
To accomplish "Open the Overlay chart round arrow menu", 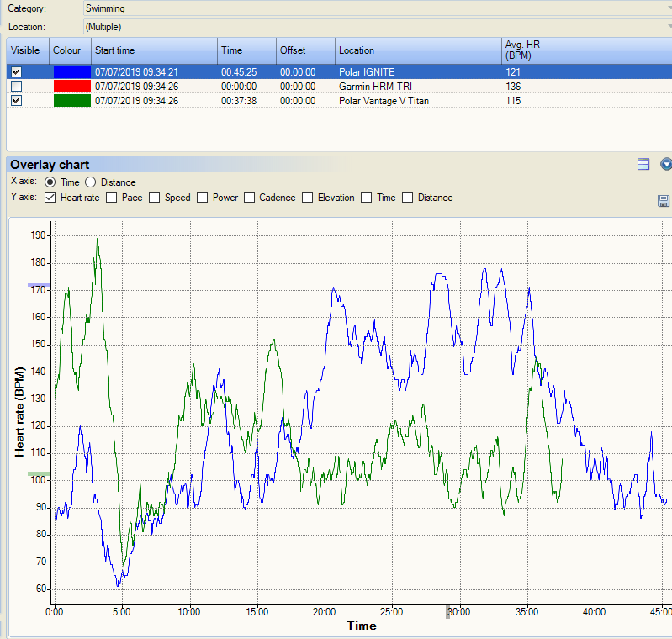I will click(666, 165).
